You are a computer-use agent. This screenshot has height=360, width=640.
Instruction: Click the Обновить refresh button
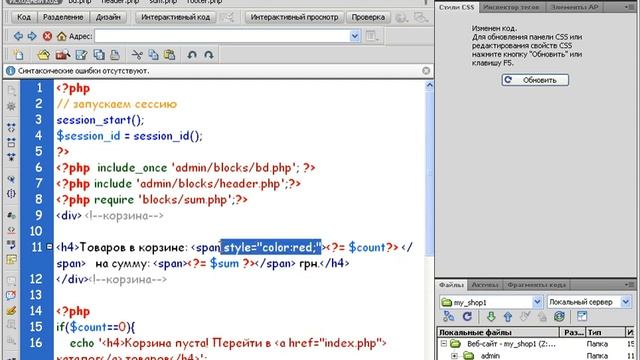coord(535,80)
